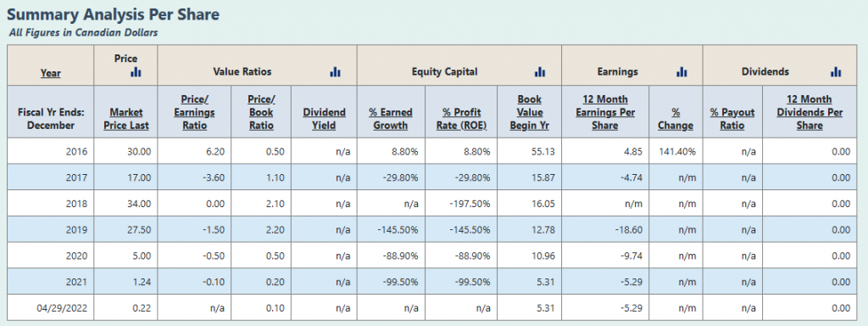The image size is (868, 326).
Task: Click the Dividend Yield header link
Action: point(324,119)
